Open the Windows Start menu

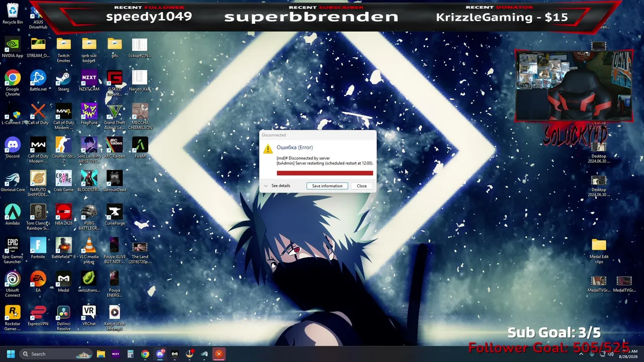pos(11,354)
